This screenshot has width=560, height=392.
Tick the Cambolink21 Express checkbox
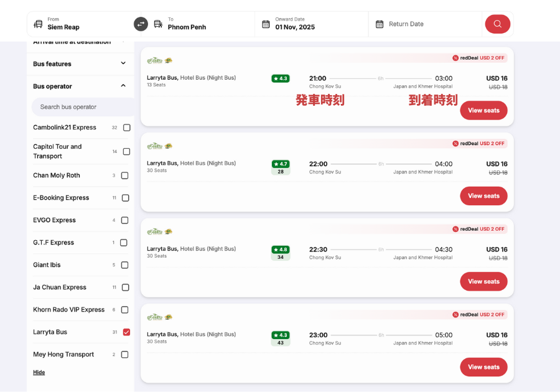click(127, 128)
